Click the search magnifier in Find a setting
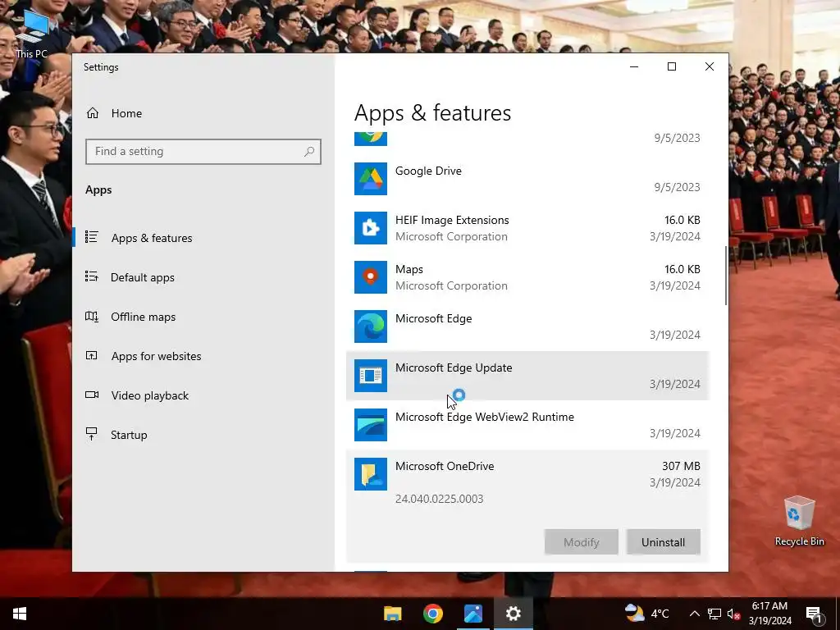Screen dimensions: 840x630 pos(309,152)
